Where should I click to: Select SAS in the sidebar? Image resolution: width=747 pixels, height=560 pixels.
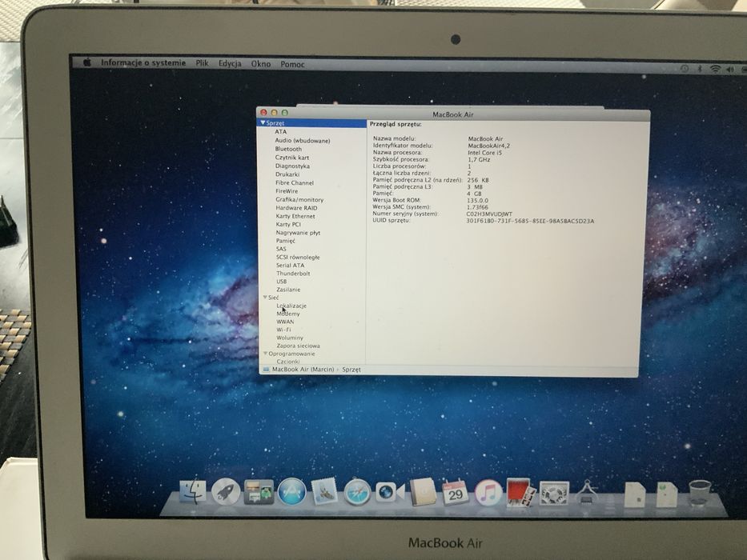tap(281, 249)
